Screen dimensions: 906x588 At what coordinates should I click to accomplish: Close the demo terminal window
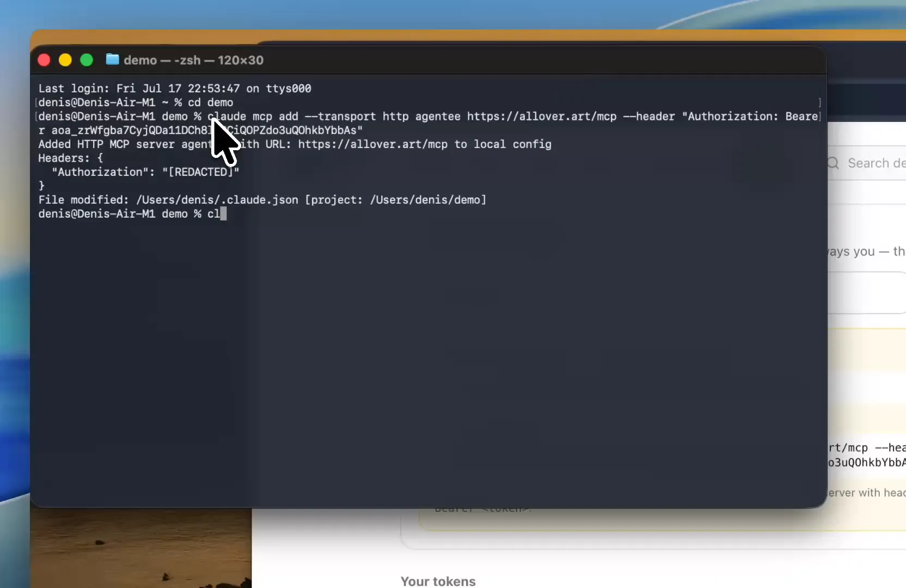[x=44, y=60]
